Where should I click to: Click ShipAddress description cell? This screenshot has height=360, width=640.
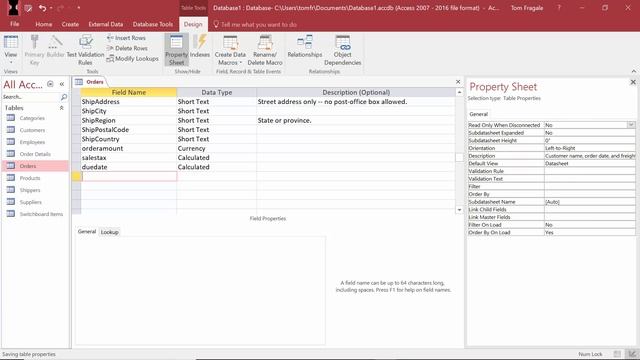(356, 102)
